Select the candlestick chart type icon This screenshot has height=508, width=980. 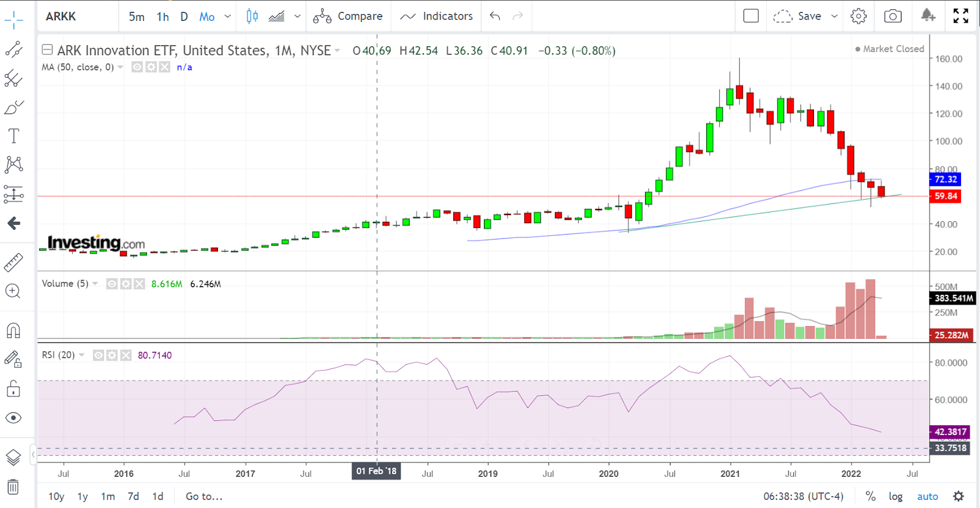click(x=252, y=17)
